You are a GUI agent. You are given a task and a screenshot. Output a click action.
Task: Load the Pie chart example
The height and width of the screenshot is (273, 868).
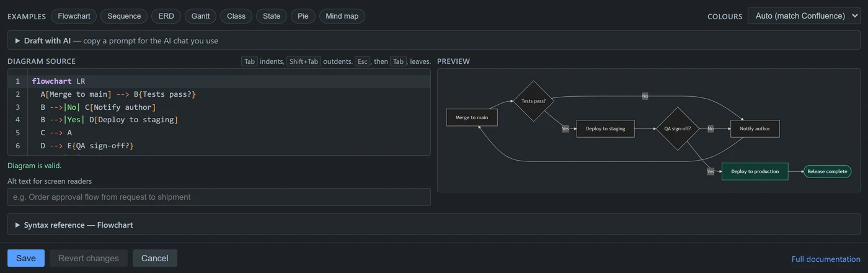(x=303, y=16)
